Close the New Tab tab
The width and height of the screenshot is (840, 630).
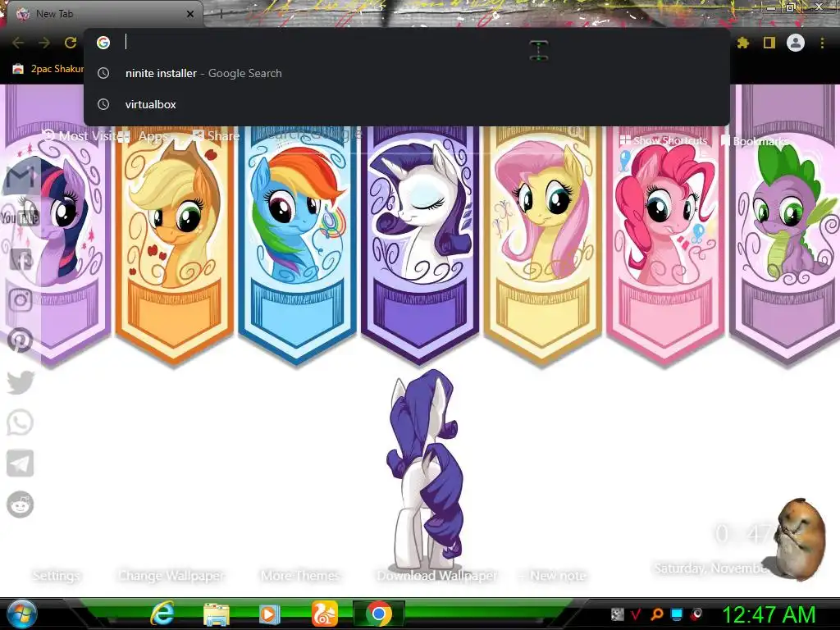point(190,14)
